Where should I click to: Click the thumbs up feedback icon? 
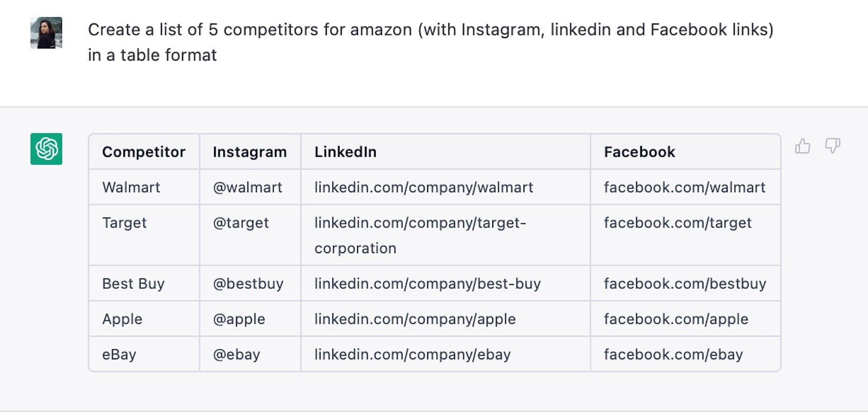[x=802, y=146]
